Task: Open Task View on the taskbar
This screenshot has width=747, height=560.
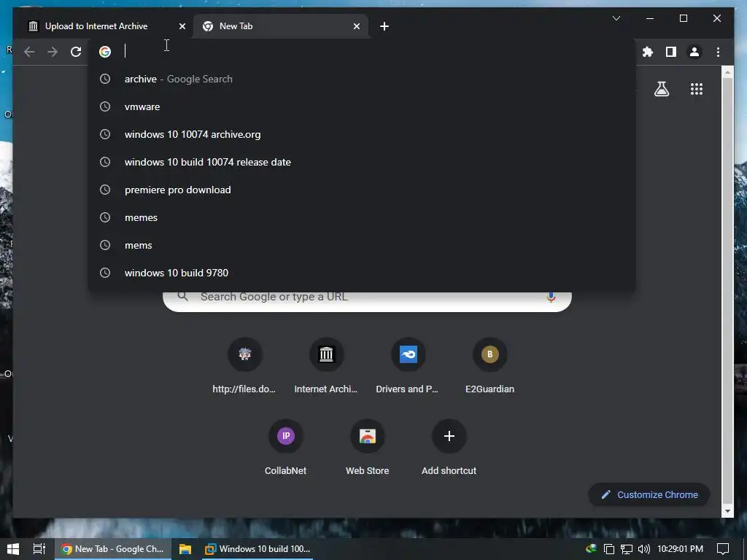Action: coord(39,549)
